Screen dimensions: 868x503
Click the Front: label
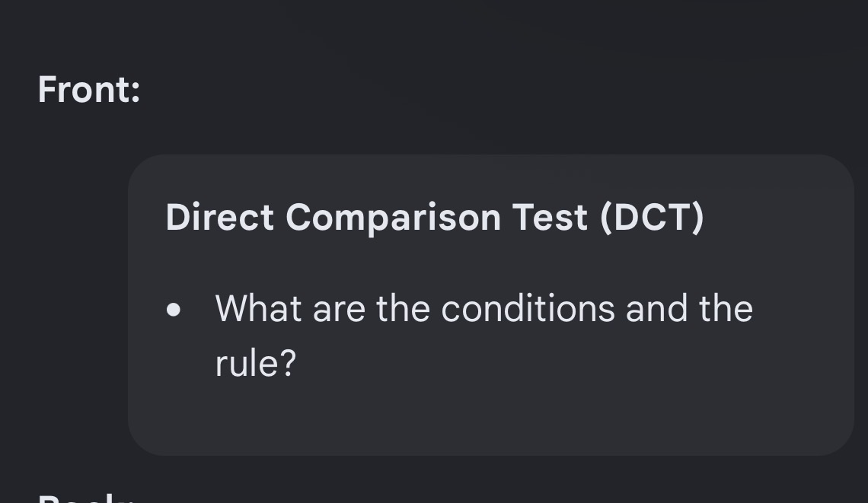point(89,90)
